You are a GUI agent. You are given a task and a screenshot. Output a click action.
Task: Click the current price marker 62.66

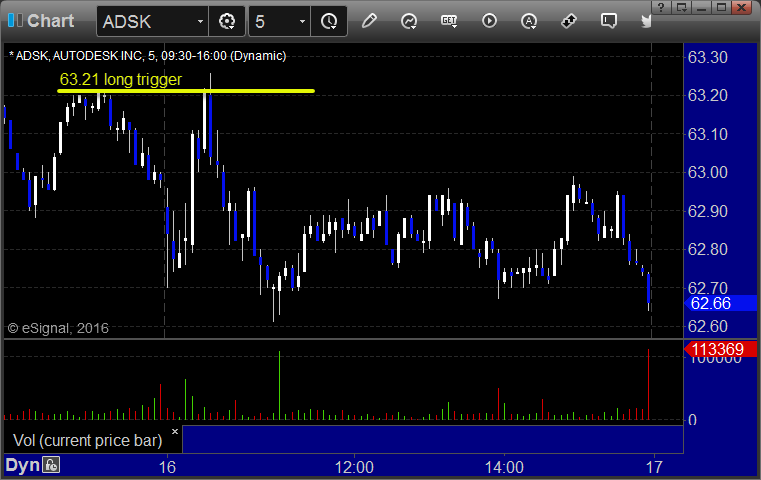721,303
